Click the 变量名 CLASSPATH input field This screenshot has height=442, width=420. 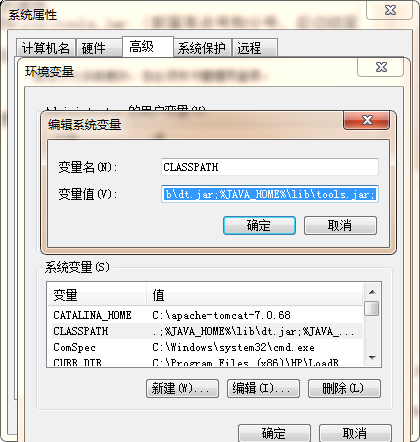[x=270, y=167]
